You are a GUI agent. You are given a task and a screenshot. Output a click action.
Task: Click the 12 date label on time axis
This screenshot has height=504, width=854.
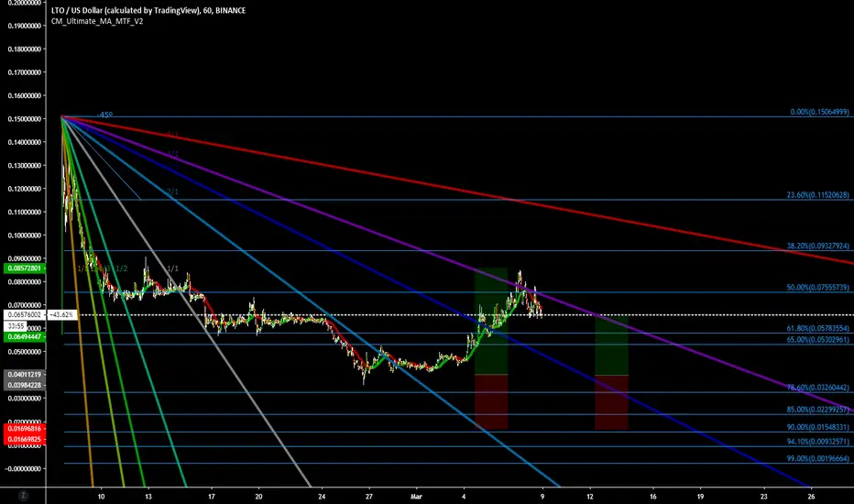click(590, 497)
